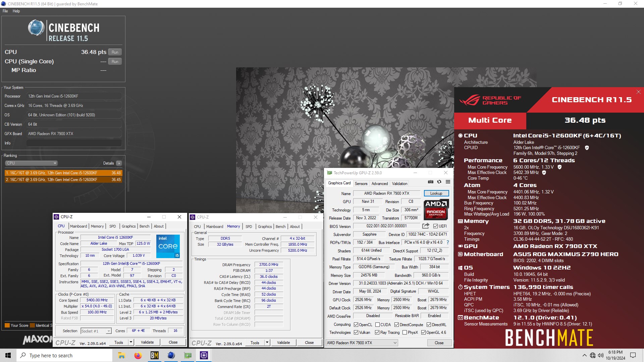Toggle the DirectCompute checkbox
Image resolution: width=644 pixels, height=362 pixels.
pyautogui.click(x=396, y=325)
